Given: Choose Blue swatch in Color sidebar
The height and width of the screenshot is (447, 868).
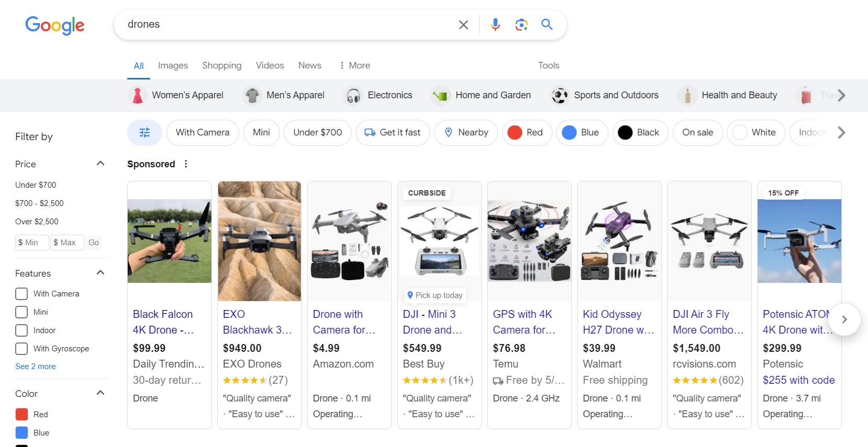Looking at the screenshot, I should 21,433.
